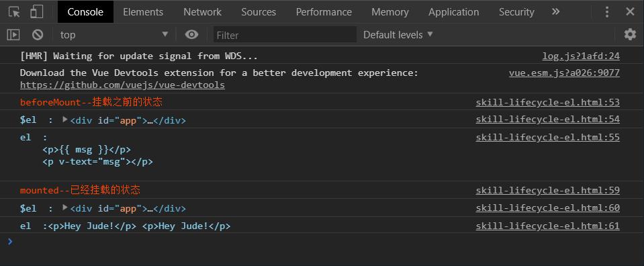
Task: Toggle the device toolbar icon
Action: tap(36, 12)
